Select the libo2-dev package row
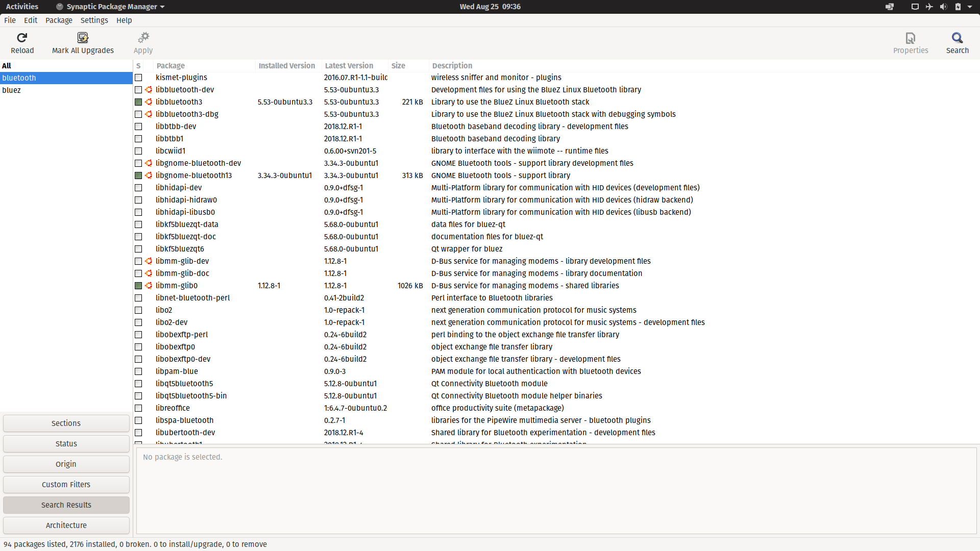This screenshot has height=551, width=980. coord(556,322)
